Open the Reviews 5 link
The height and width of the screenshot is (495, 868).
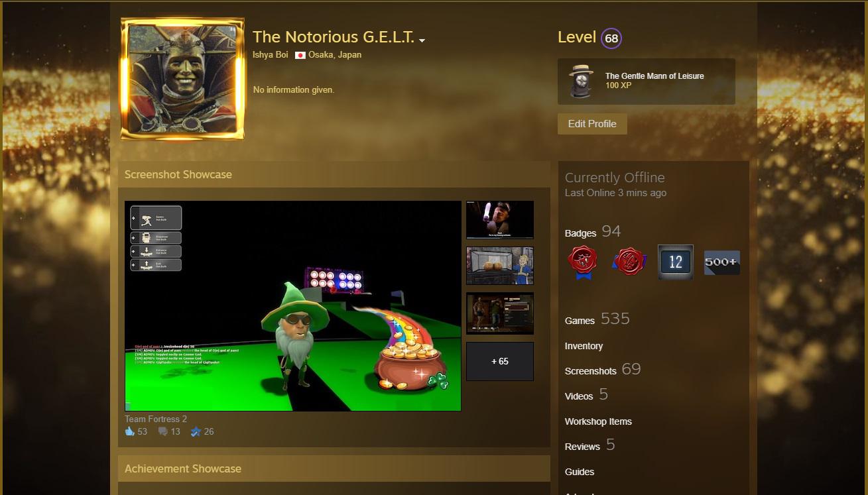click(x=590, y=445)
